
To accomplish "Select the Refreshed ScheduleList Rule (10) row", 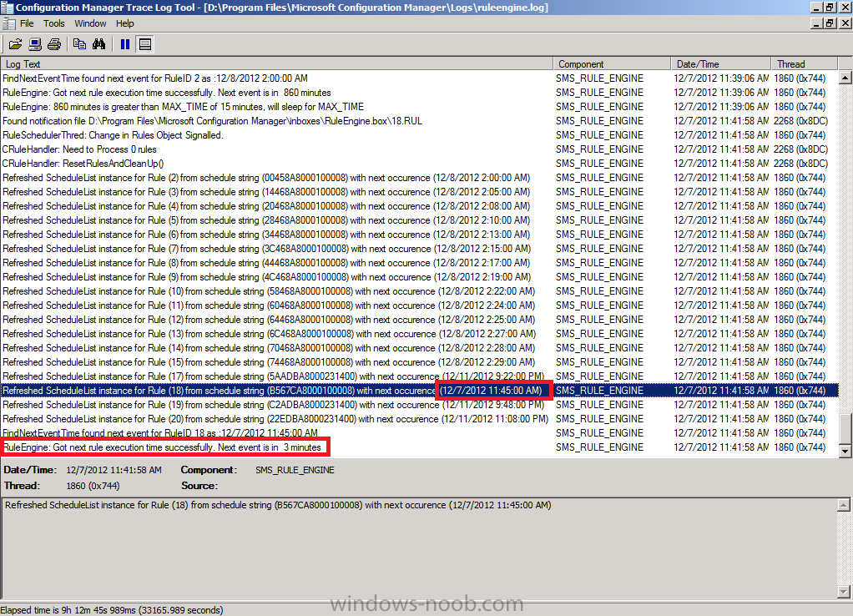I will coord(420,291).
